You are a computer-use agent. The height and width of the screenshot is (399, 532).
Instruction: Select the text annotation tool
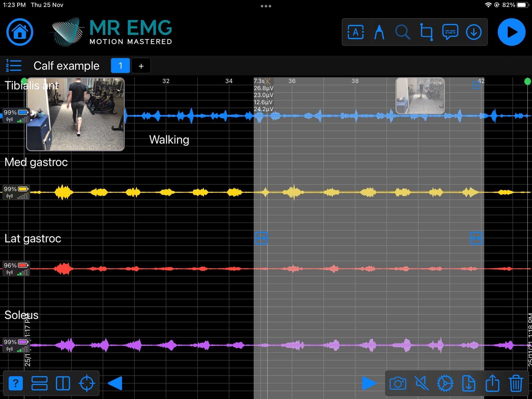point(355,32)
